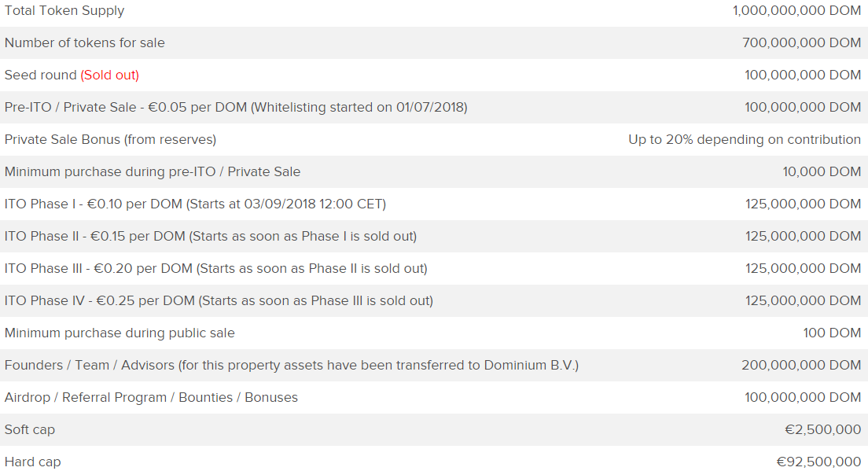Click the Seed round label
868x471 pixels.
[x=40, y=75]
